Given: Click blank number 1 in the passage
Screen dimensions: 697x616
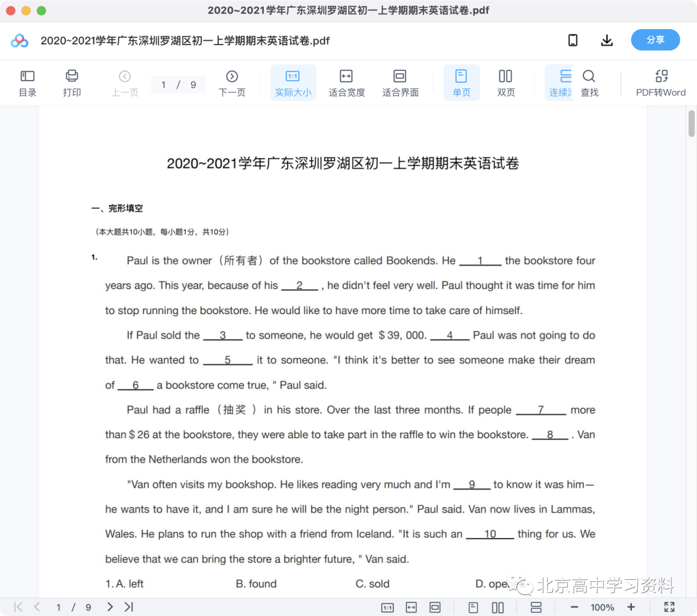Looking at the screenshot, I should pyautogui.click(x=480, y=261).
